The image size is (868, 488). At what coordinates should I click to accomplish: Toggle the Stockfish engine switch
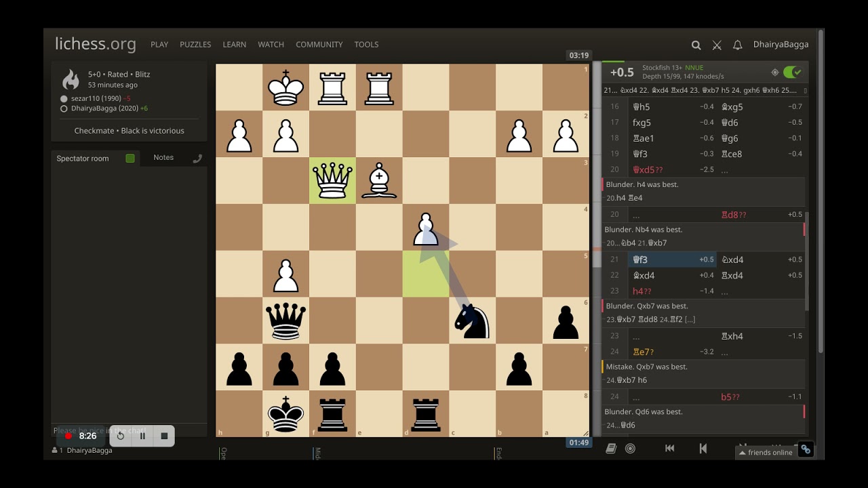(792, 73)
